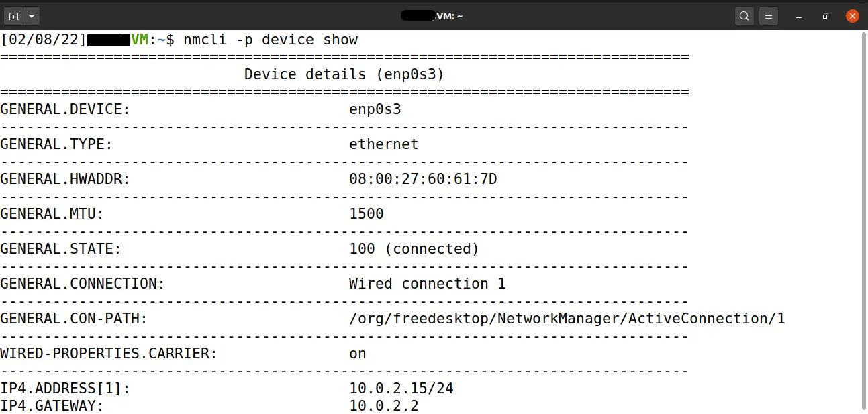Click the vertical scrollbar of the terminal
Image resolution: width=868 pixels, height=414 pixels.
(863, 221)
